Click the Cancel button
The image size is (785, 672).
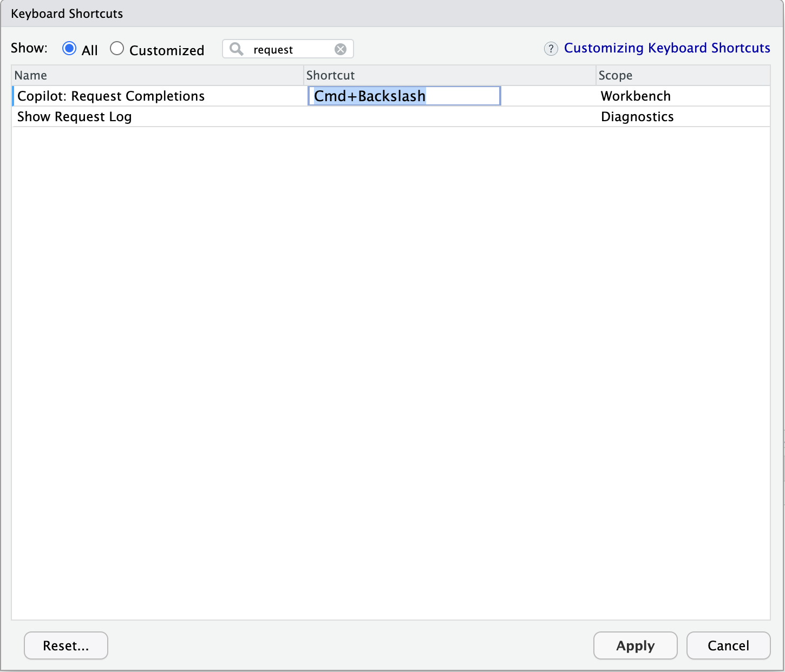click(728, 645)
